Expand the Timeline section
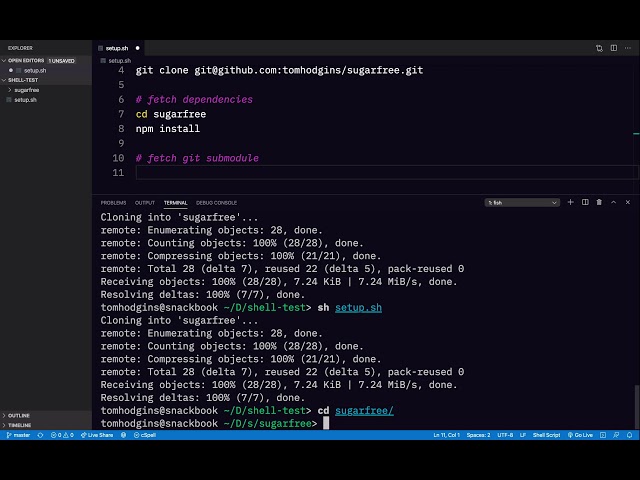Screen dimensions: 640x480 pyautogui.click(x=19, y=425)
